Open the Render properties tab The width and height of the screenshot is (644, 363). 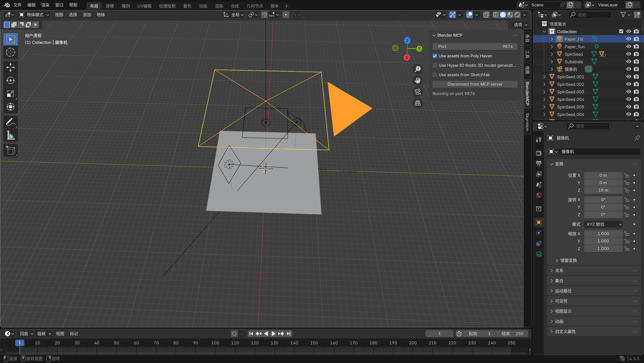[x=539, y=153]
